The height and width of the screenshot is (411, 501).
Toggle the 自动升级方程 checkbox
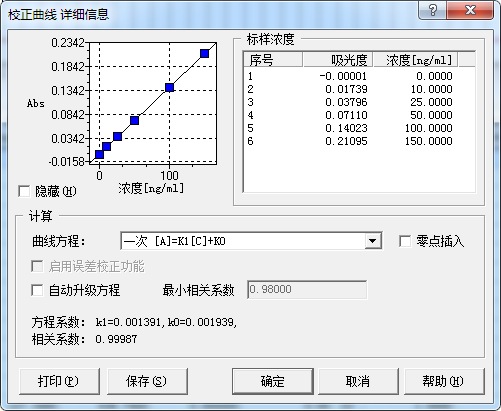click(x=37, y=290)
